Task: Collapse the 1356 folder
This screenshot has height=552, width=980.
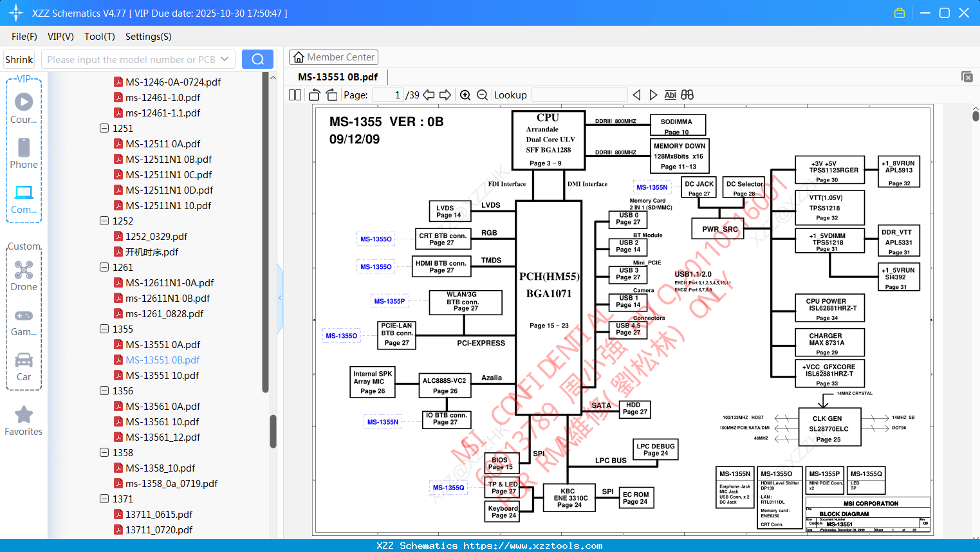Action: pyautogui.click(x=104, y=391)
